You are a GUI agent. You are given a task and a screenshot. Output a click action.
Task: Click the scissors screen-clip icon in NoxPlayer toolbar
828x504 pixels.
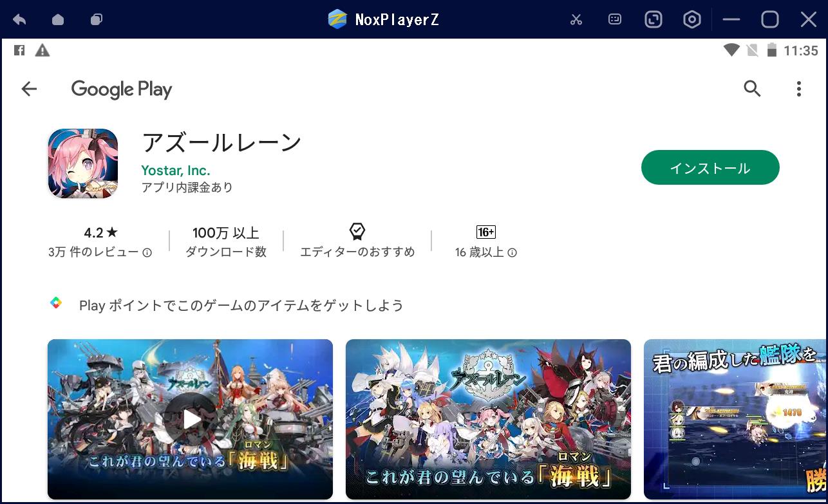(576, 19)
